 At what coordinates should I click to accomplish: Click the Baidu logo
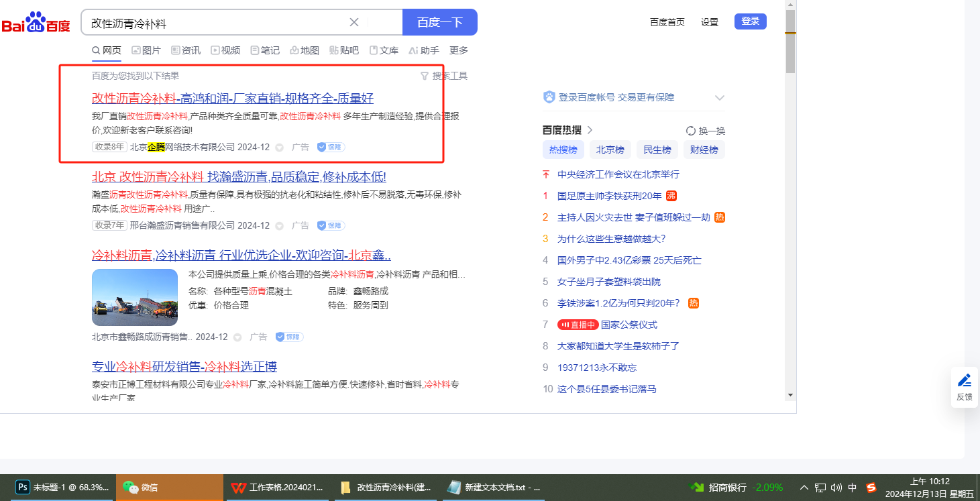36,22
